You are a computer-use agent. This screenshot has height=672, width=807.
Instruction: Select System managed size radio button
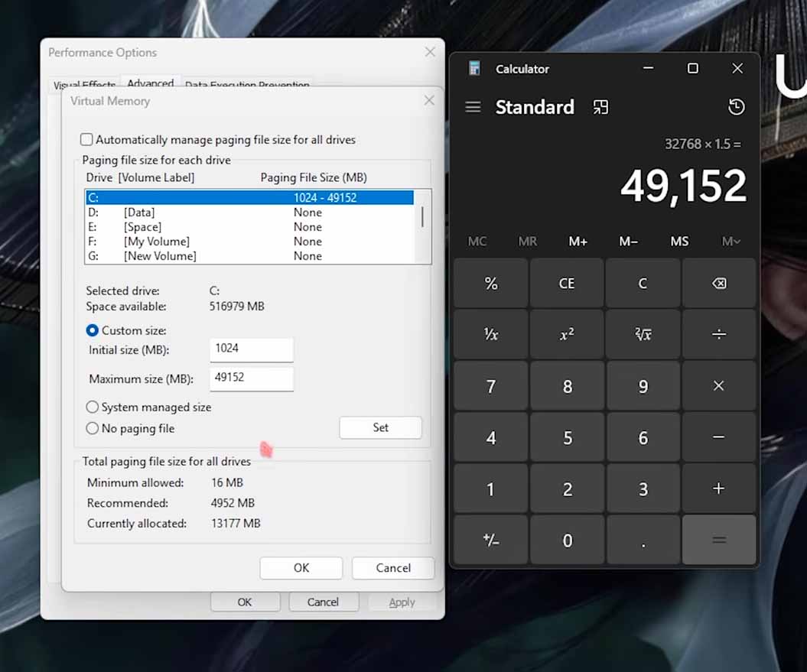[x=92, y=407]
